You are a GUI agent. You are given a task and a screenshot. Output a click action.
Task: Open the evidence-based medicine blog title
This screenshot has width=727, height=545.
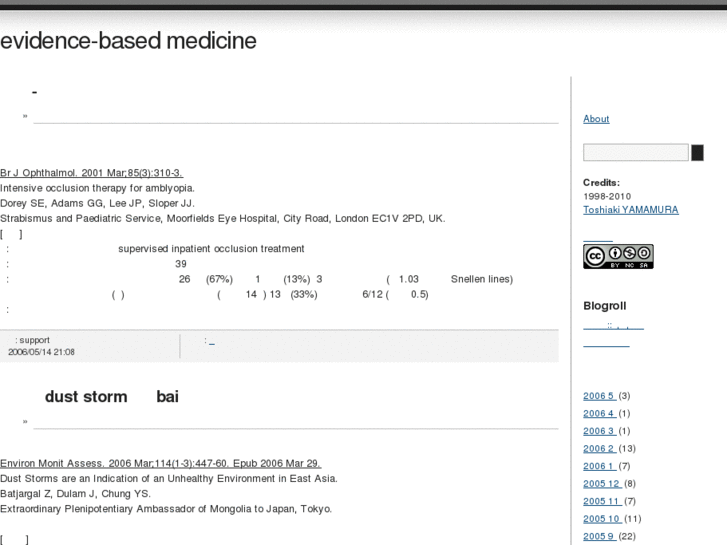129,41
